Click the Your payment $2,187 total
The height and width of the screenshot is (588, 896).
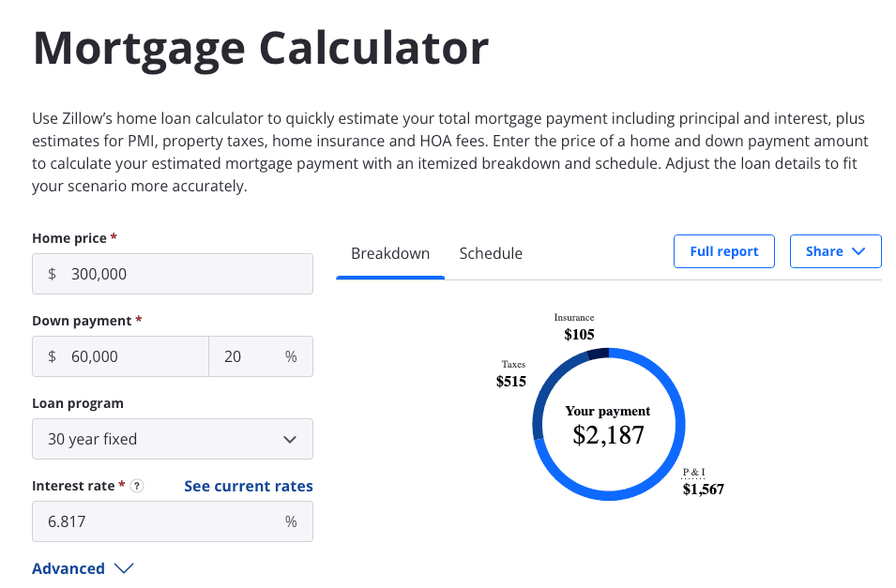point(608,425)
